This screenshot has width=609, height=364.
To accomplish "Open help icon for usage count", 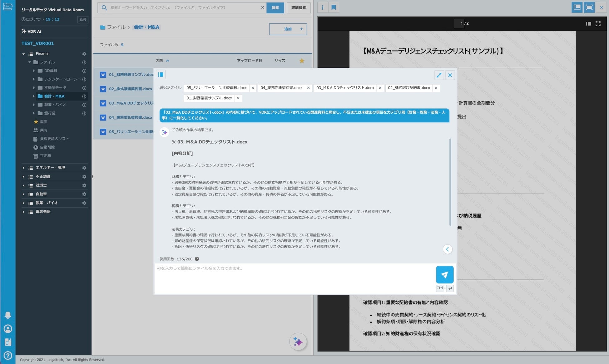I will click(197, 259).
